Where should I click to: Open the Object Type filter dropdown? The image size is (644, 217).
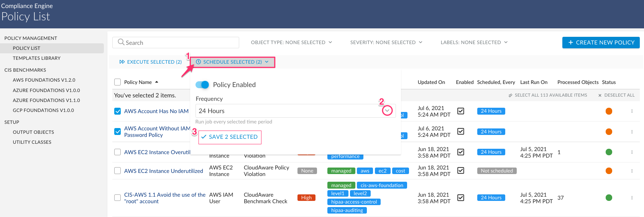291,43
